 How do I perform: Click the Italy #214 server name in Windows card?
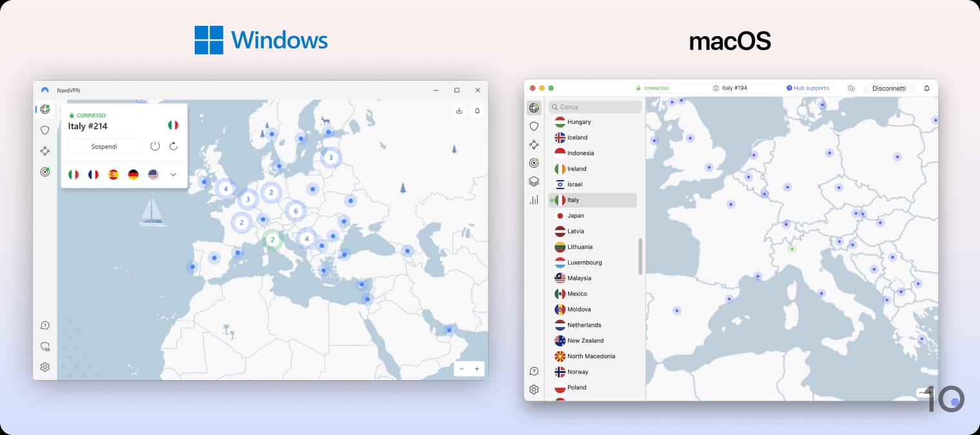click(x=88, y=126)
